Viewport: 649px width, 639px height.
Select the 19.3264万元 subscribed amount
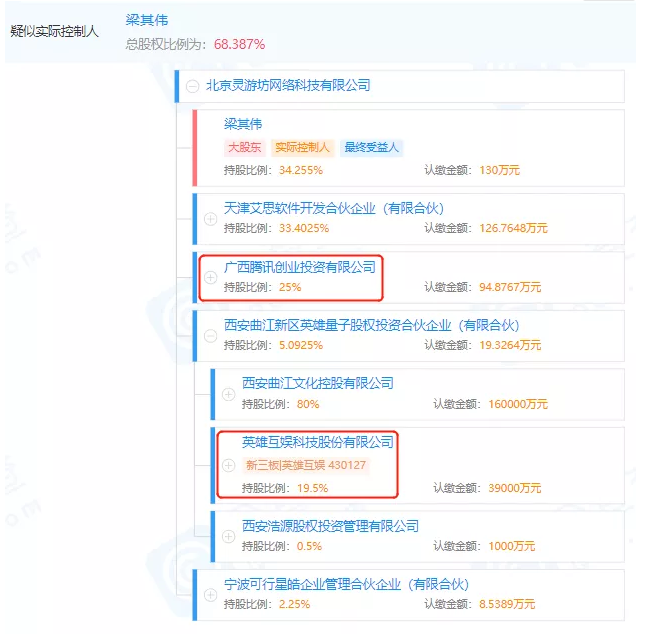tap(510, 345)
